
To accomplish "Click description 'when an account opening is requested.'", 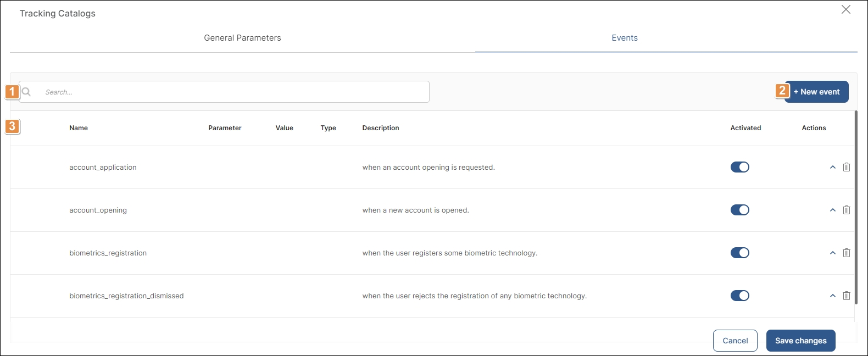I will 429,168.
